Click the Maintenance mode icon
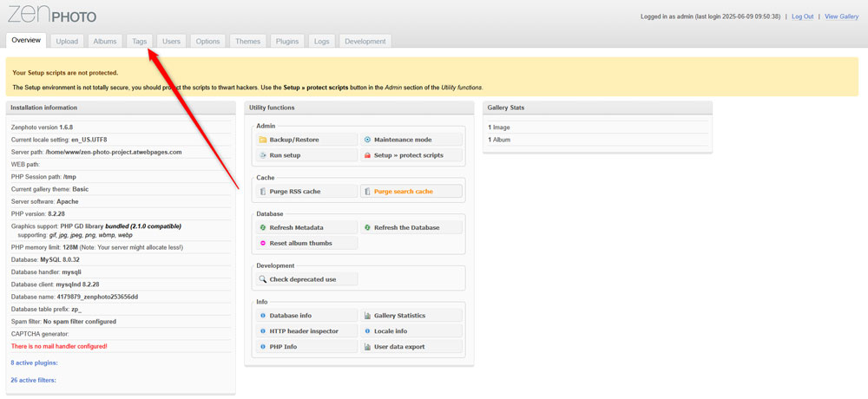Screen dimensions: 868x399 (367, 140)
